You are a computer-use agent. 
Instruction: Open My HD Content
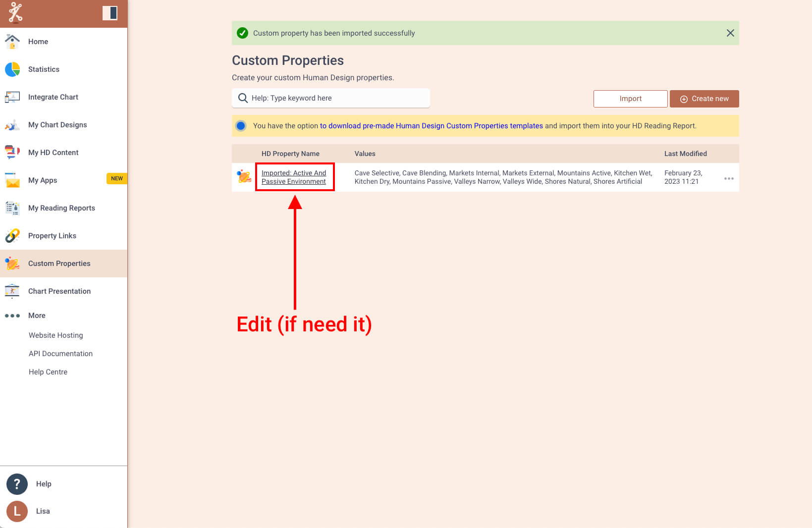[53, 153]
